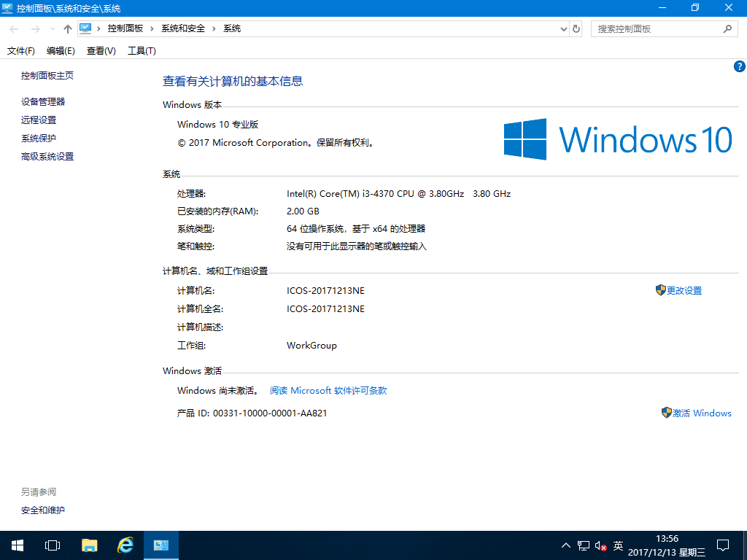The height and width of the screenshot is (560, 747).
Task: Click the window title bar system icon
Action: (x=7, y=8)
